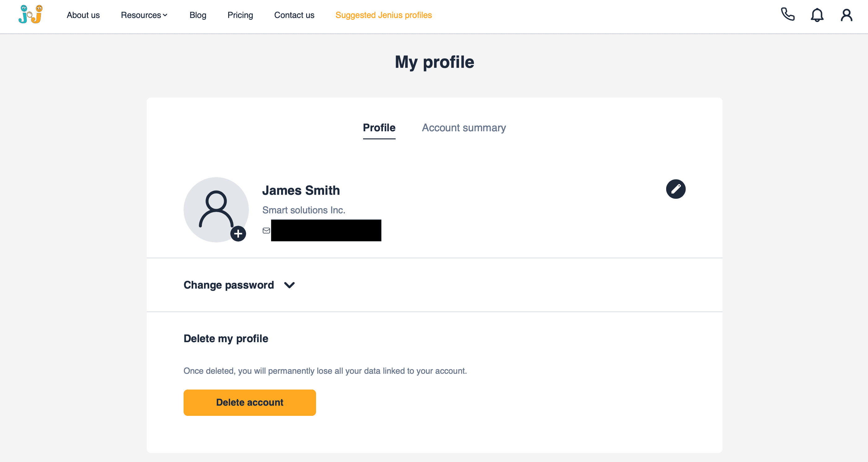Click the Change password heading
This screenshot has height=462, width=868.
pos(229,285)
